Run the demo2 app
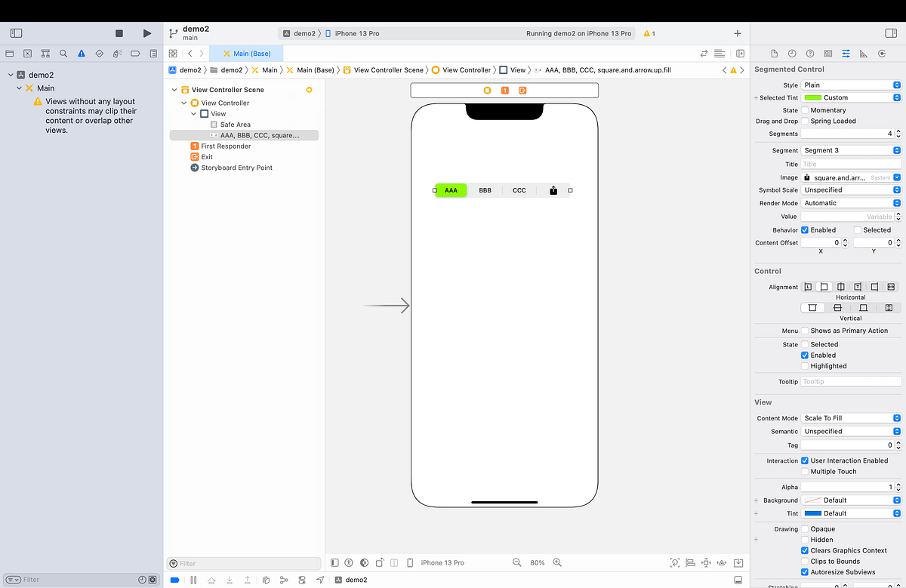Screen dimensions: 906x588 tap(146, 33)
